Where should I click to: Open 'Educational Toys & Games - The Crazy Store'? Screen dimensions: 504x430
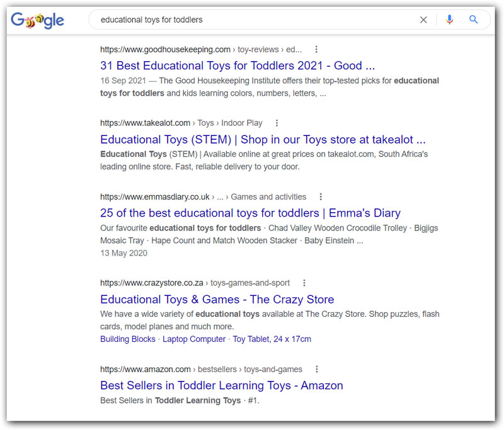pyautogui.click(x=217, y=299)
